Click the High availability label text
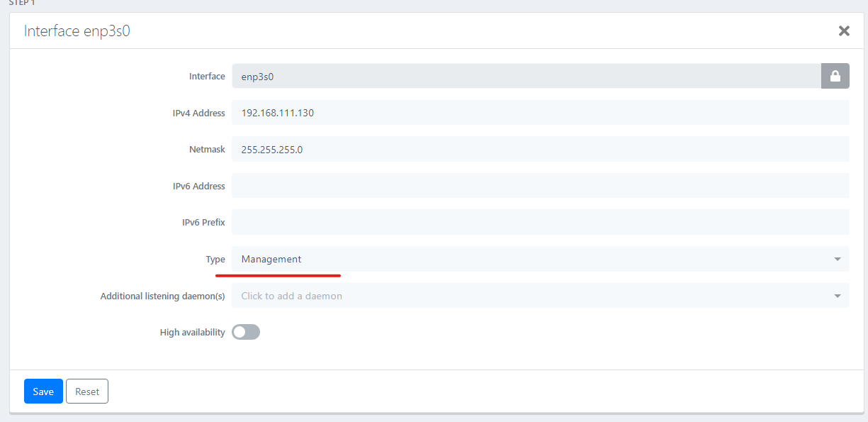 pos(192,333)
